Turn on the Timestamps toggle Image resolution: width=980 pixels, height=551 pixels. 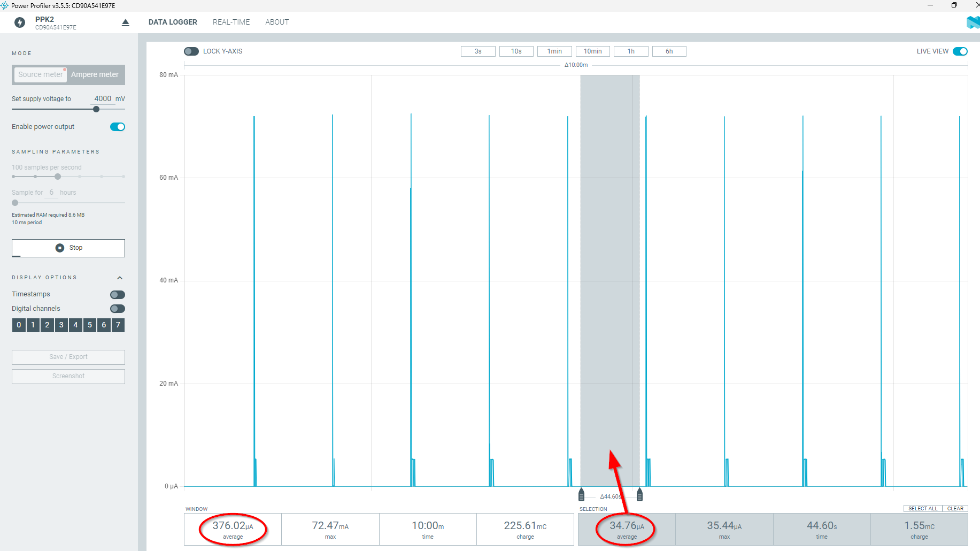coord(118,295)
